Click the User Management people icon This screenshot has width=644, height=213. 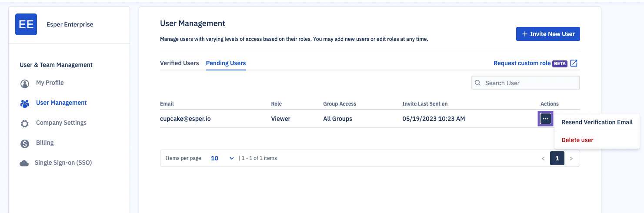coord(25,103)
